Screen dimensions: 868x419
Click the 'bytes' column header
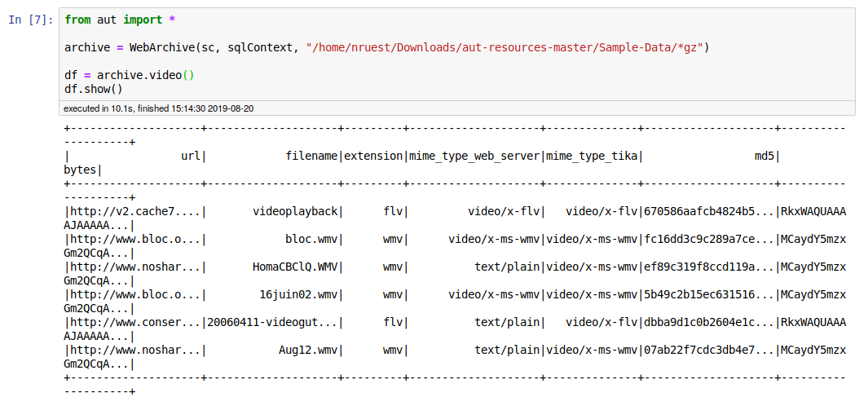(x=81, y=170)
